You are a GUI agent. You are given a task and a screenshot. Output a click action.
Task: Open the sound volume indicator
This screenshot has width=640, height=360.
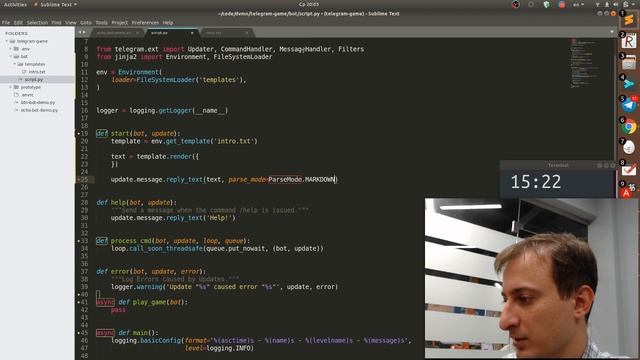coord(616,4)
